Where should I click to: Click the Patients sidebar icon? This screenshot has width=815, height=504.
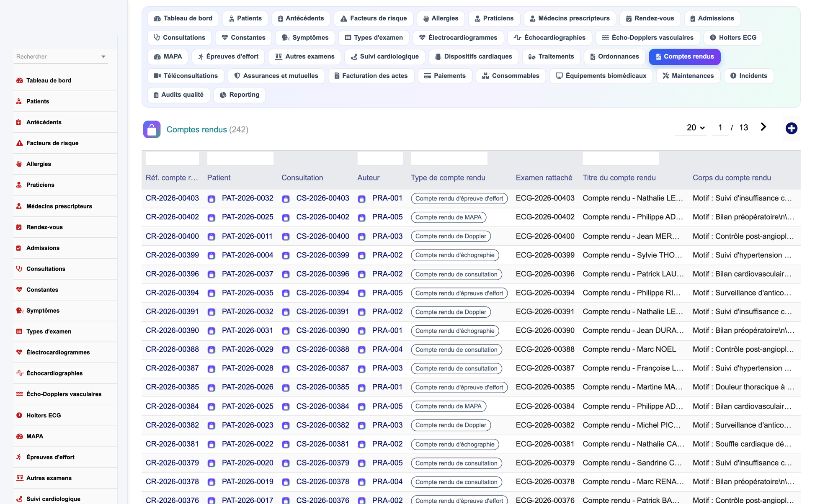pos(19,101)
